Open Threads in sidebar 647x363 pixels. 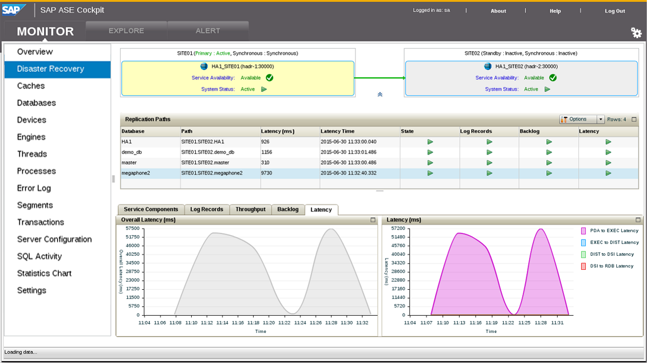click(x=57, y=154)
